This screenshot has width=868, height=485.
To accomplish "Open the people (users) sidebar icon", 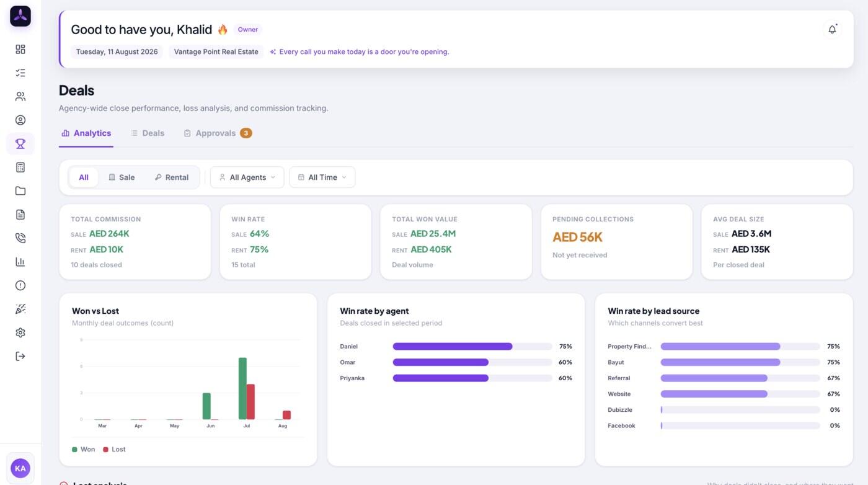I will (x=20, y=97).
